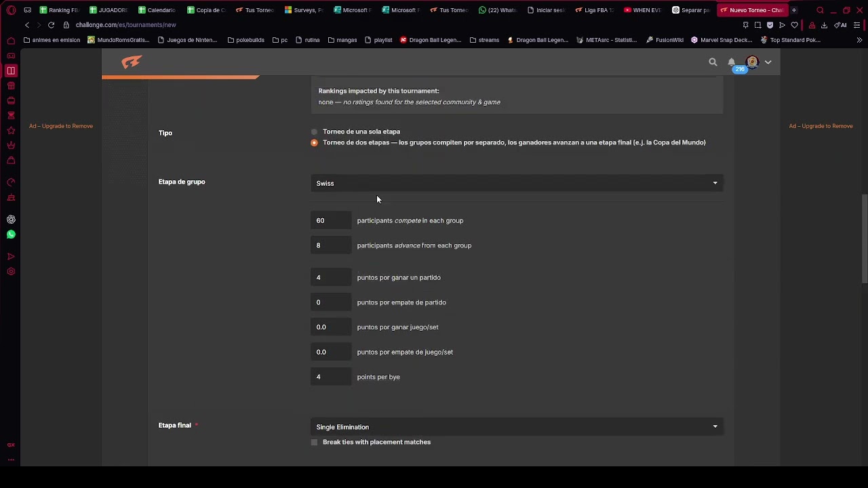Click the Opera menu logo
The height and width of the screenshot is (488, 868).
pos(11,10)
